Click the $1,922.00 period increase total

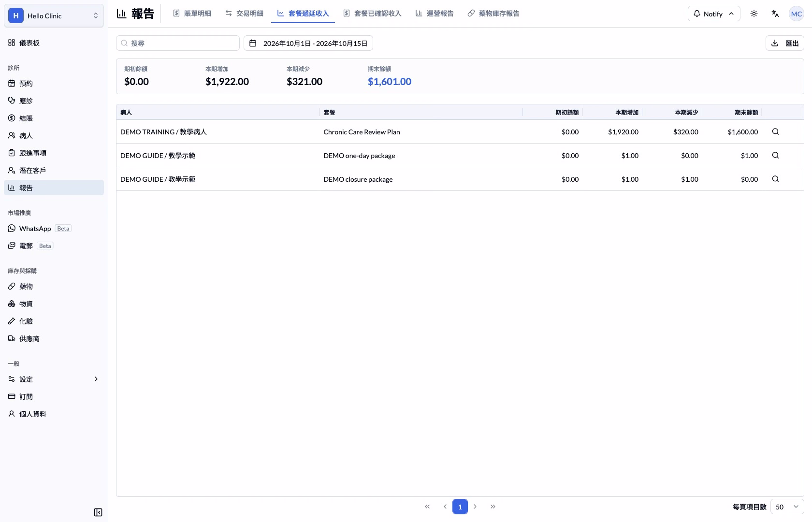pyautogui.click(x=227, y=82)
